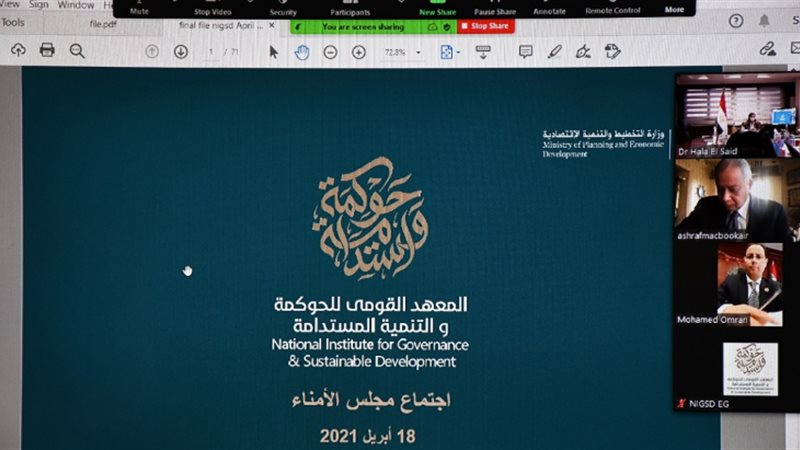The height and width of the screenshot is (450, 800).
Task: Open Zoom Participants panel
Action: tap(350, 9)
